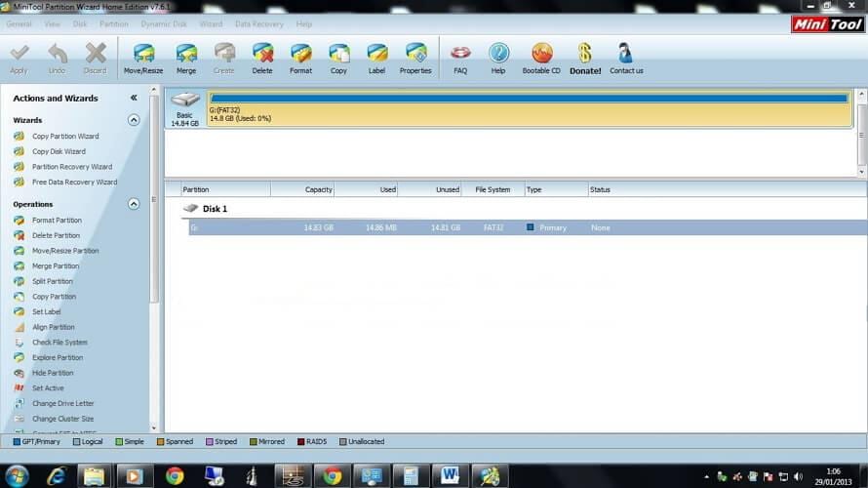Image resolution: width=868 pixels, height=488 pixels.
Task: Click the Copy toolbar icon
Action: 338,53
